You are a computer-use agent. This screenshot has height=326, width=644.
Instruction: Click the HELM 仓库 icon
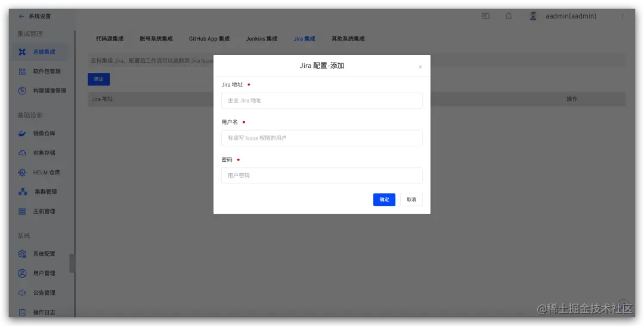22,173
